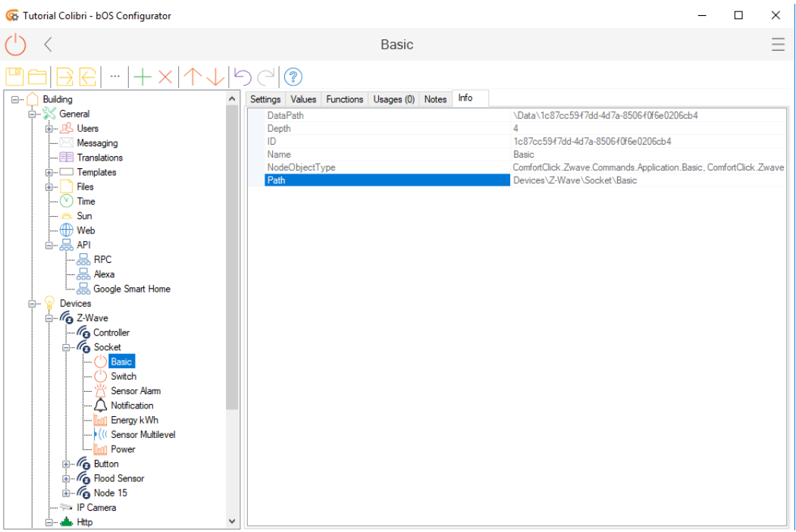This screenshot has width=796, height=532.
Task: Collapse the Socket tree node
Action: pos(66,347)
